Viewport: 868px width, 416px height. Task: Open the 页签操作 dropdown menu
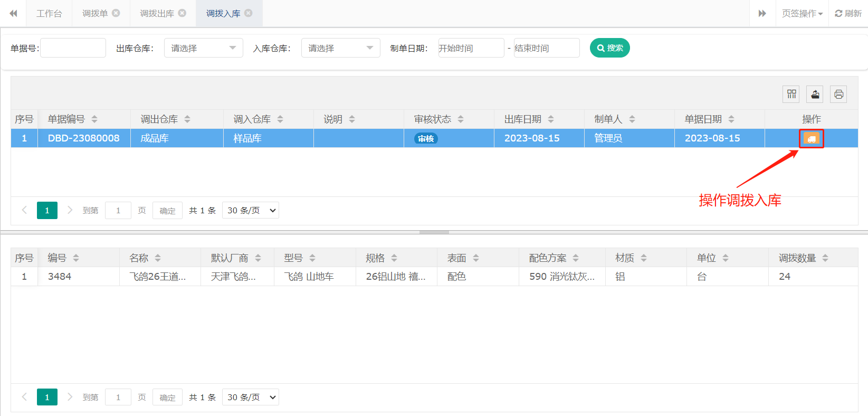(x=802, y=14)
